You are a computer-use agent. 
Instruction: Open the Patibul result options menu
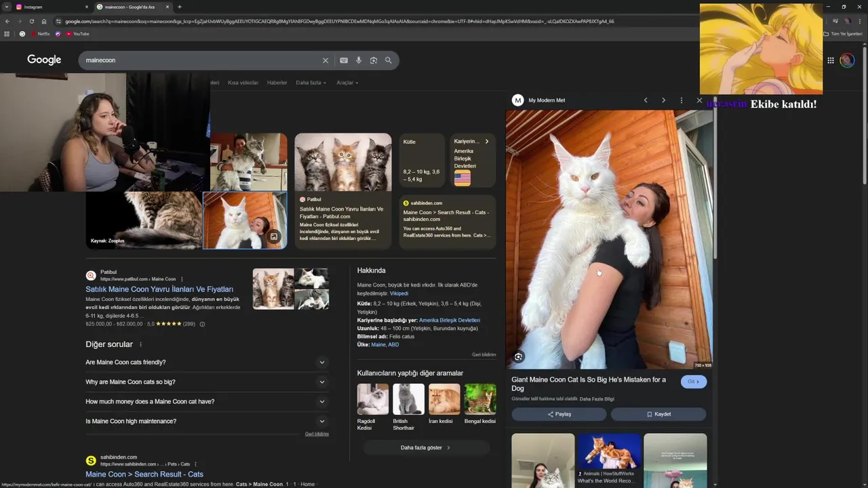tap(182, 279)
